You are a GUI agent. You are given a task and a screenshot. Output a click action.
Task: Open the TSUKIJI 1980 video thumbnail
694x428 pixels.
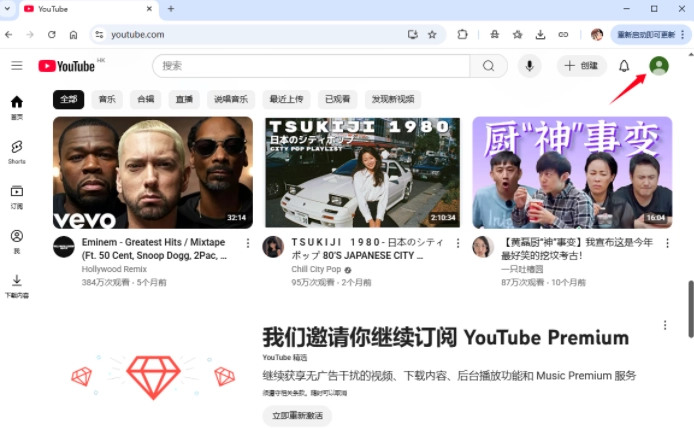click(362, 172)
